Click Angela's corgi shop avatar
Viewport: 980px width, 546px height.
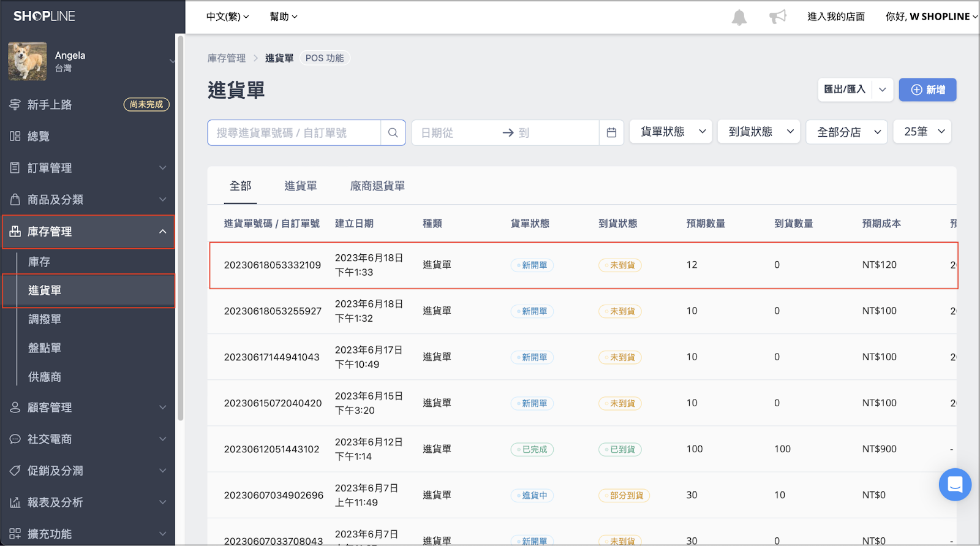click(28, 61)
